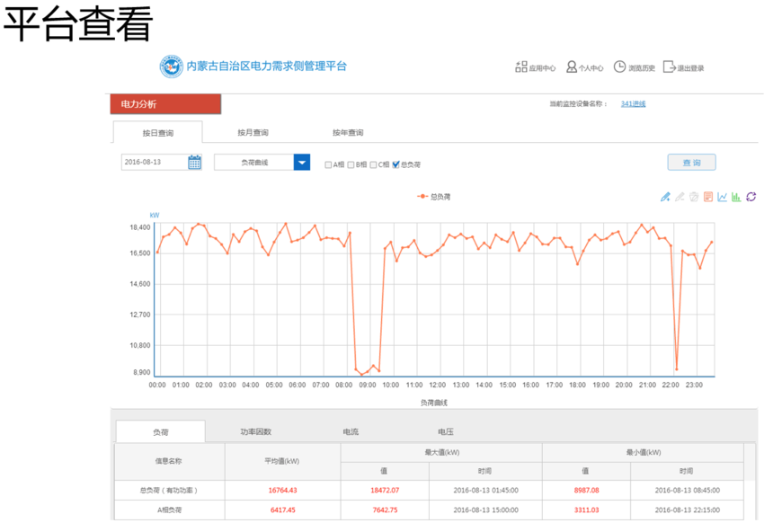This screenshot has height=532, width=773.
Task: Click the A相 minimum value 3311.03
Action: pos(587,510)
